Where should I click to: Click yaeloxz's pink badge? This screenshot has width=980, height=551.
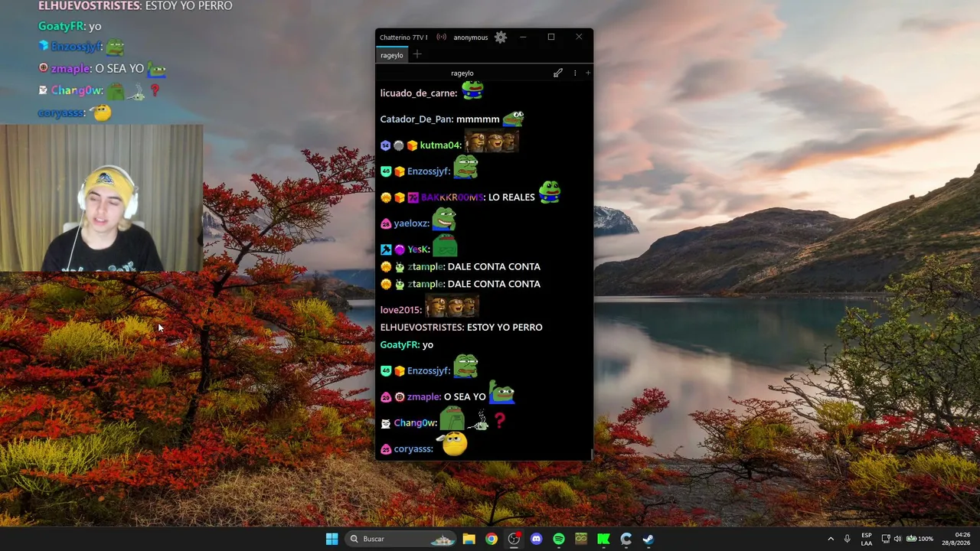386,223
